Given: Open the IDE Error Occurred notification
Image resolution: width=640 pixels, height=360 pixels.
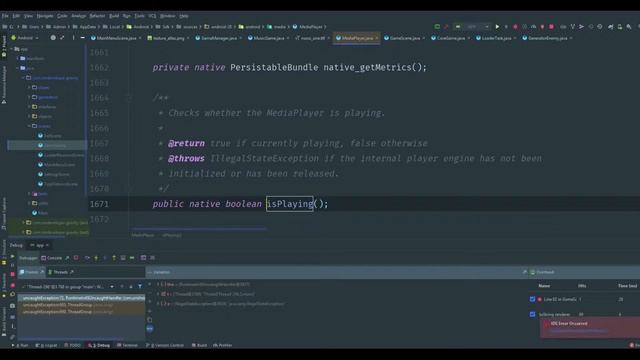Looking at the screenshot, I should [590, 328].
